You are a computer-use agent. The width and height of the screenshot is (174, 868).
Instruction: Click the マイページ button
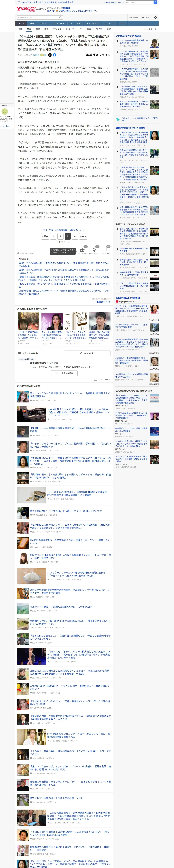133,18
